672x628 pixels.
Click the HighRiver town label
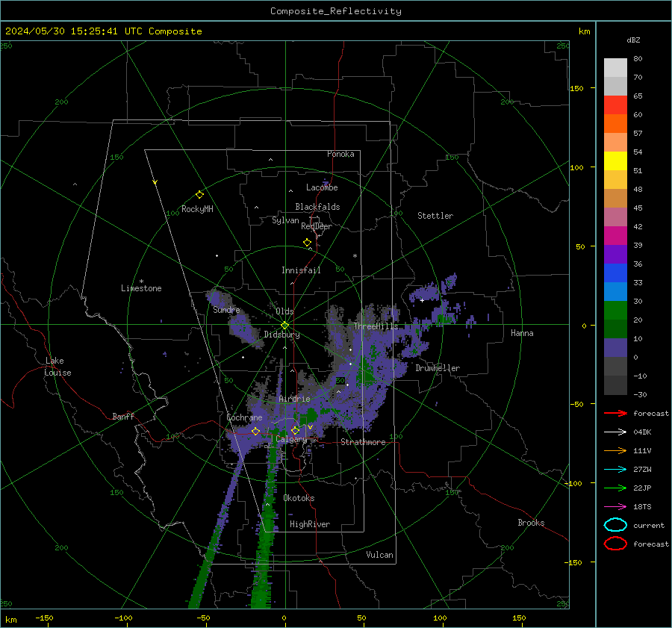(x=310, y=524)
